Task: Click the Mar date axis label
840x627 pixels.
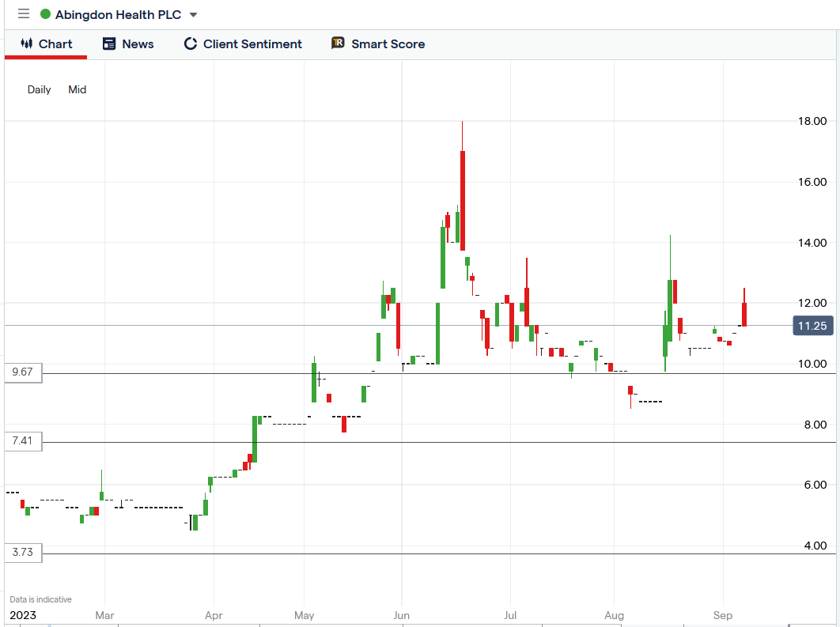Action: 105,615
